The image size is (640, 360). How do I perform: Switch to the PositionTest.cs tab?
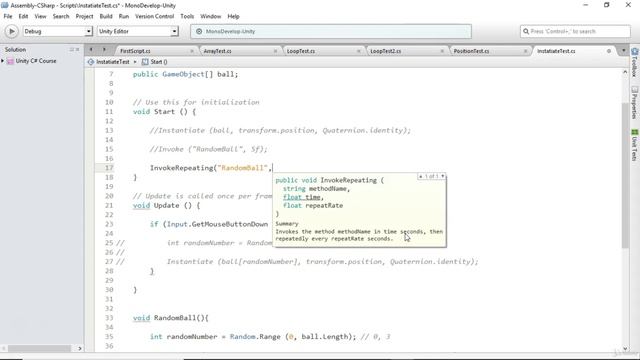pos(471,51)
